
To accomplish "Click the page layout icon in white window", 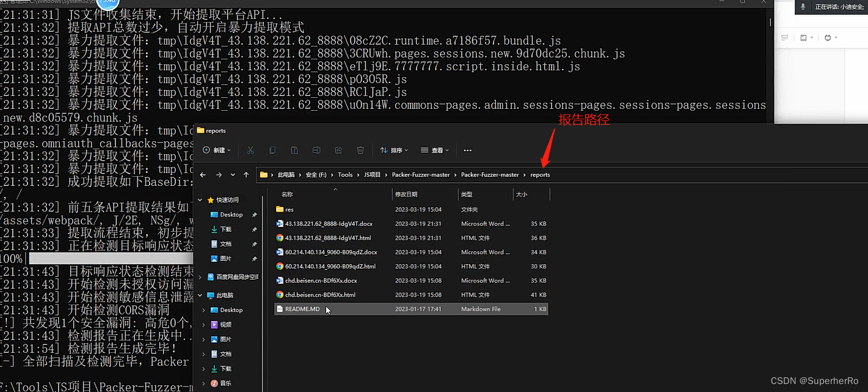I will (803, 38).
